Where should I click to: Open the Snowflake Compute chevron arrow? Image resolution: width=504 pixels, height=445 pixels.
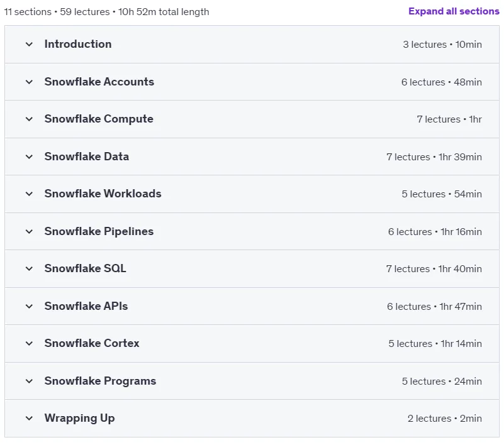pyautogui.click(x=29, y=119)
